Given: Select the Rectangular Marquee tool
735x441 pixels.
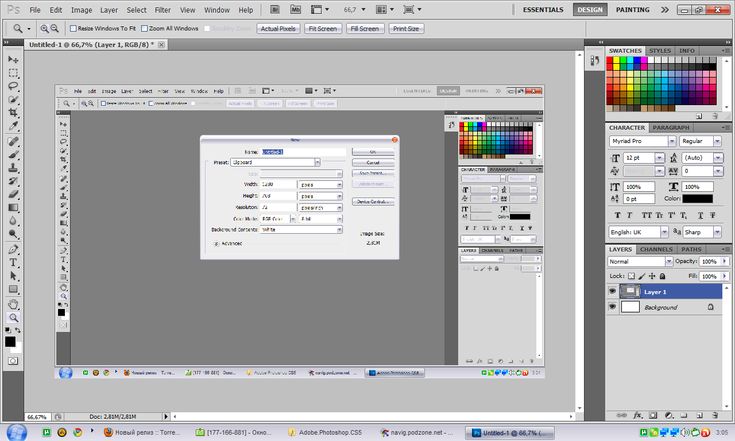Looking at the screenshot, I should click(14, 73).
